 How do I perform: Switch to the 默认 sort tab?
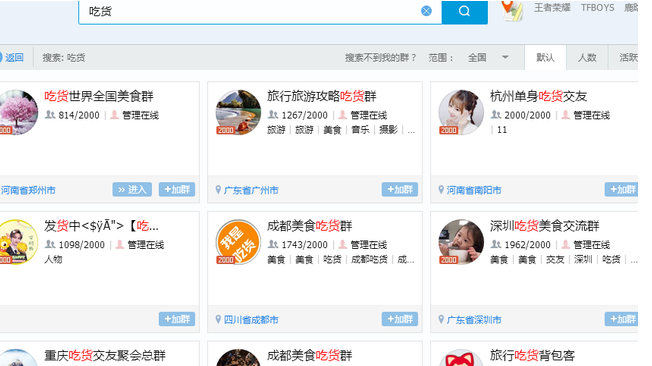(545, 57)
